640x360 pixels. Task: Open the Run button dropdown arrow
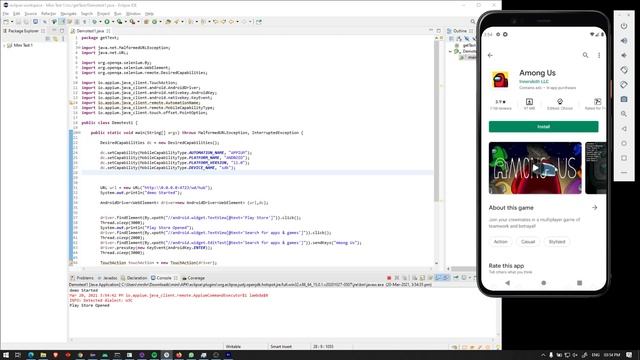coord(113,22)
